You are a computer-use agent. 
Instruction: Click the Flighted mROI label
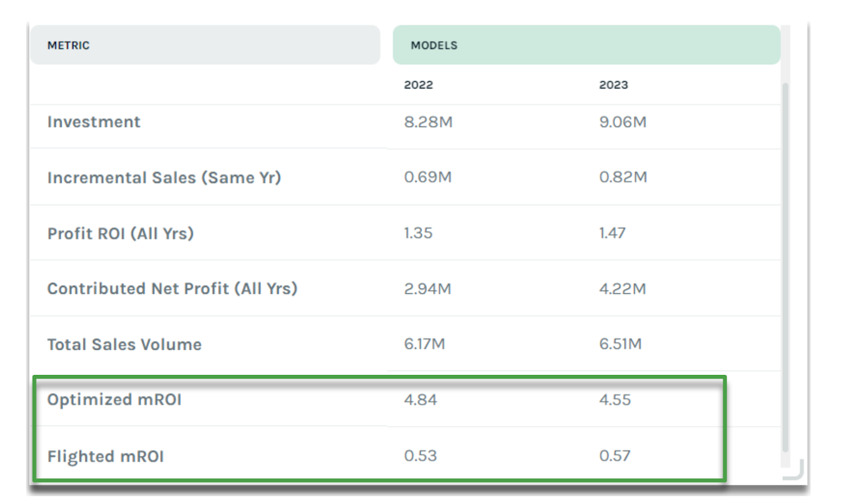(105, 456)
